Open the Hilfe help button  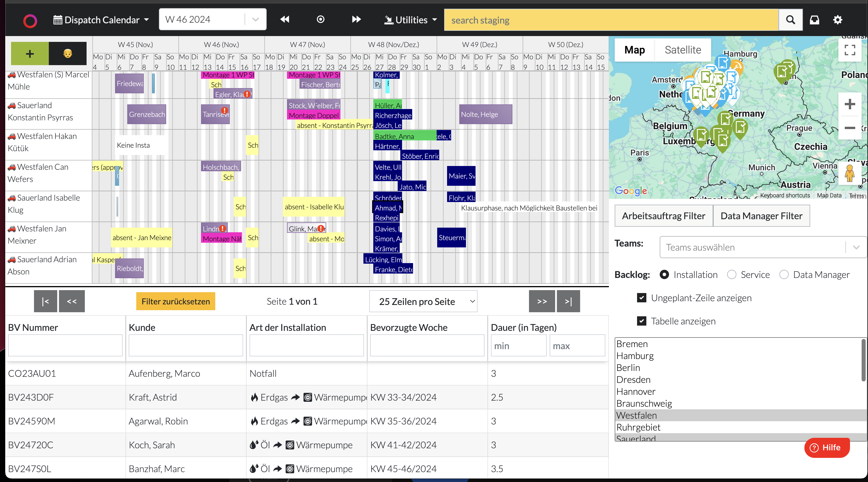(827, 448)
